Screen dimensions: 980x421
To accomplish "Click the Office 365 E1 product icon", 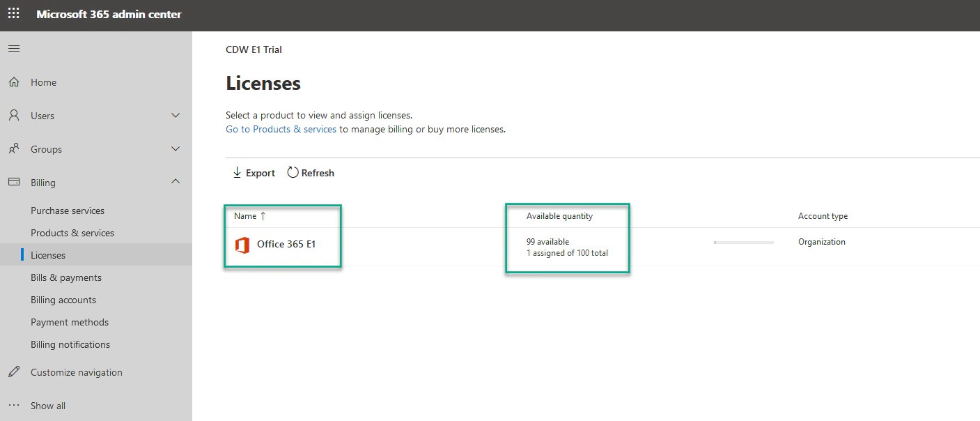I will [x=243, y=244].
